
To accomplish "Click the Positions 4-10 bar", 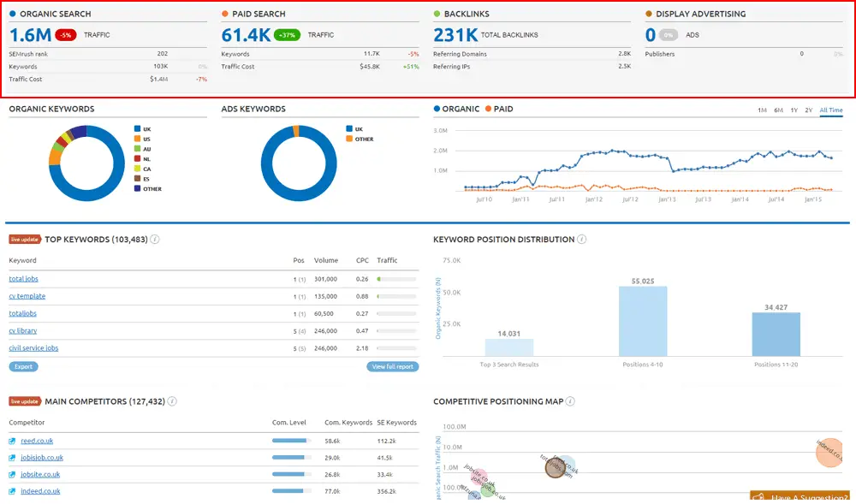I will (643, 321).
